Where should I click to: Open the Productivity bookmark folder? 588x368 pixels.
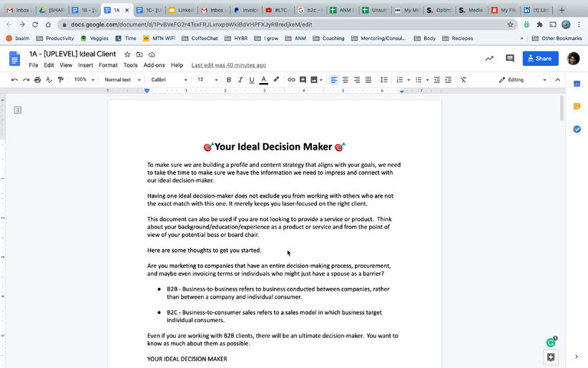tap(55, 38)
